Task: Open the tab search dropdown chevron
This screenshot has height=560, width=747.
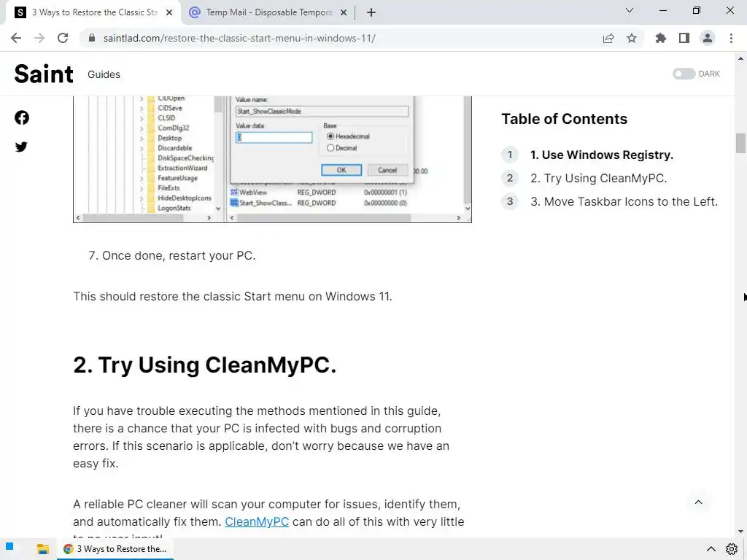Action: coord(630,10)
